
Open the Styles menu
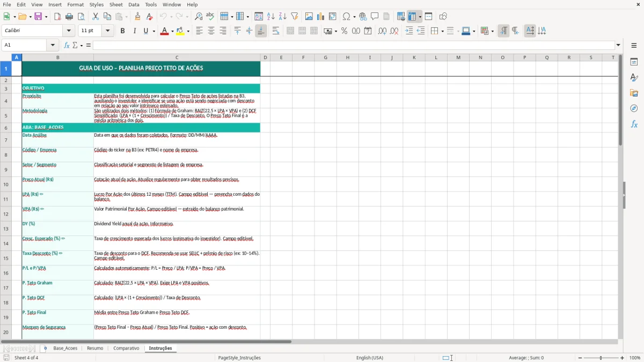tap(97, 4)
